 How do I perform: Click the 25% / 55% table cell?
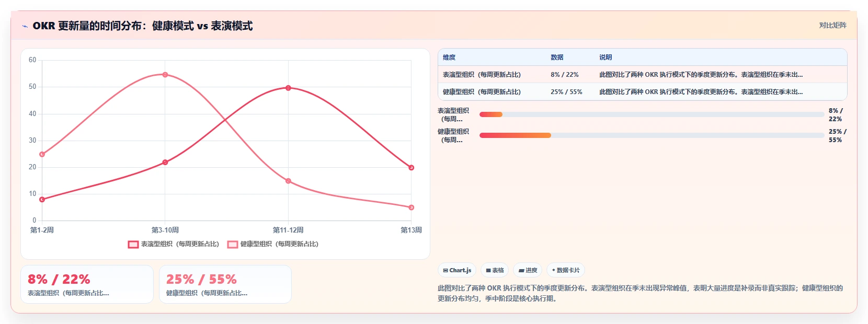point(566,92)
